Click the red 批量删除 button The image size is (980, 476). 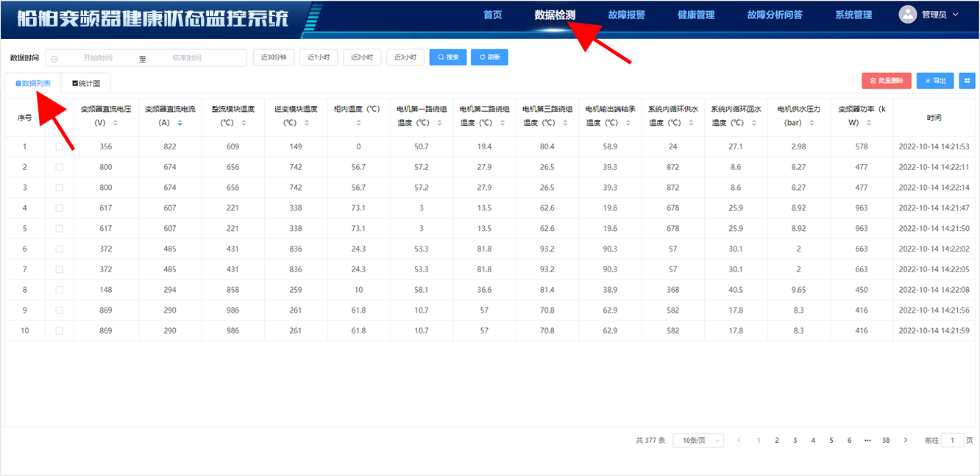click(x=887, y=81)
